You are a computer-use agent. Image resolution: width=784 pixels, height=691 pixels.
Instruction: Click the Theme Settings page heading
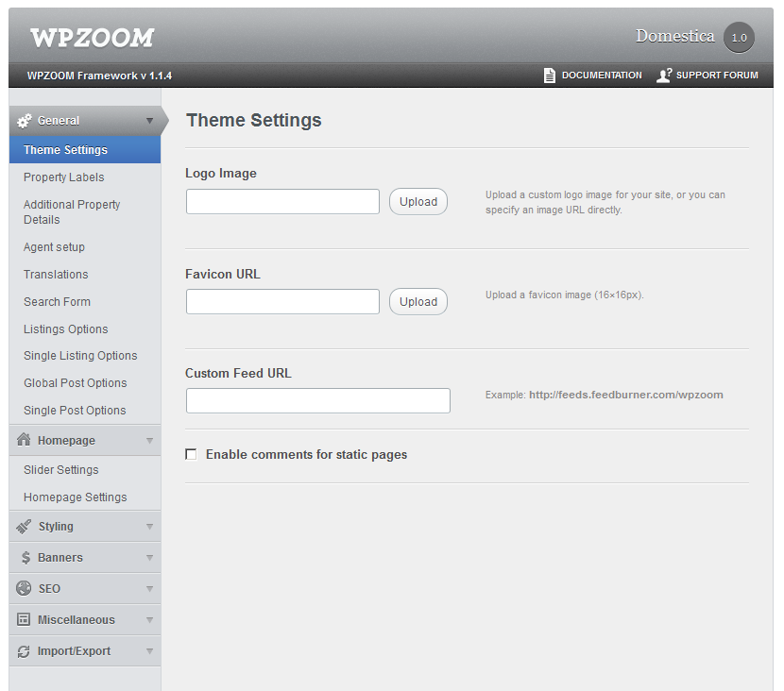(254, 121)
